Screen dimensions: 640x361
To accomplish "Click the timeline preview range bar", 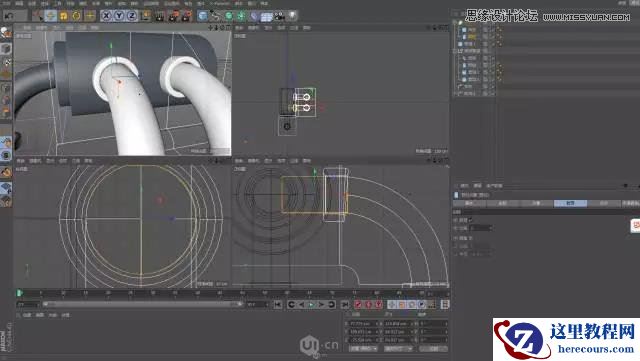I will [143, 304].
